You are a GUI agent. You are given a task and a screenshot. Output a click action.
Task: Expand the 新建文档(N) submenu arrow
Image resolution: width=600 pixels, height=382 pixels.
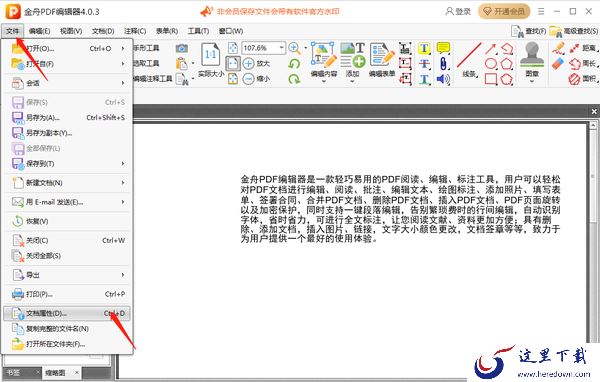point(123,183)
